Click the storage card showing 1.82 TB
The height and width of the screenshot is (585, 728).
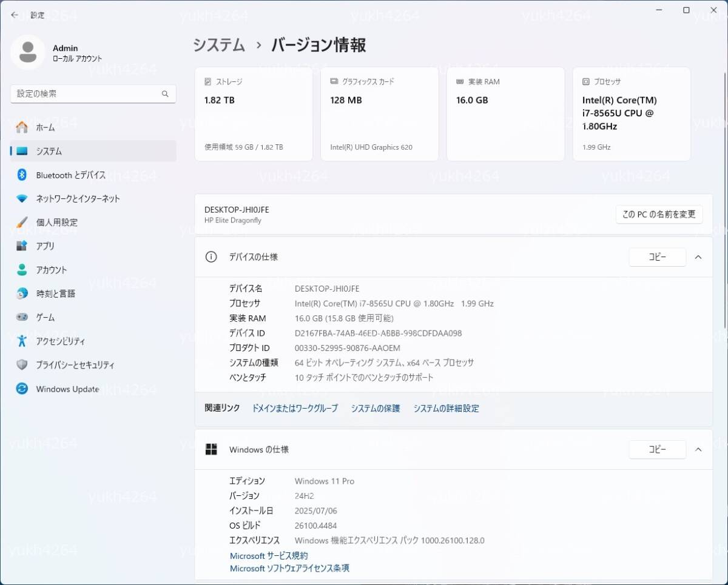point(254,114)
